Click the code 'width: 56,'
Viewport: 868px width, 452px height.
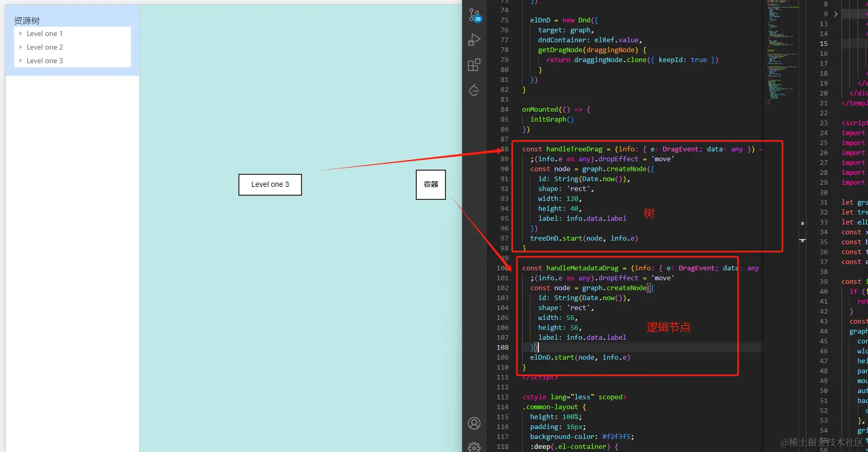[x=558, y=318]
